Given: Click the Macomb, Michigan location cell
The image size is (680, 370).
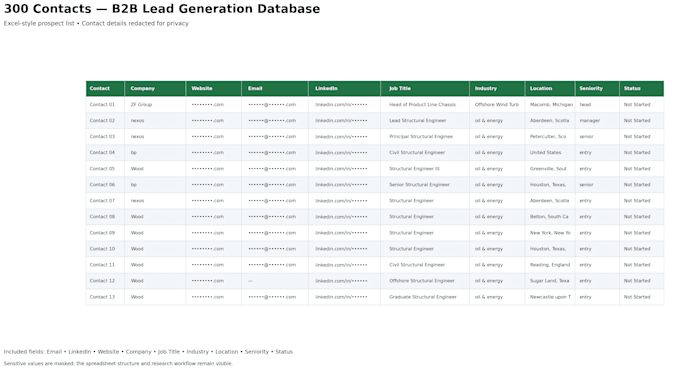Looking at the screenshot, I should pos(550,105).
